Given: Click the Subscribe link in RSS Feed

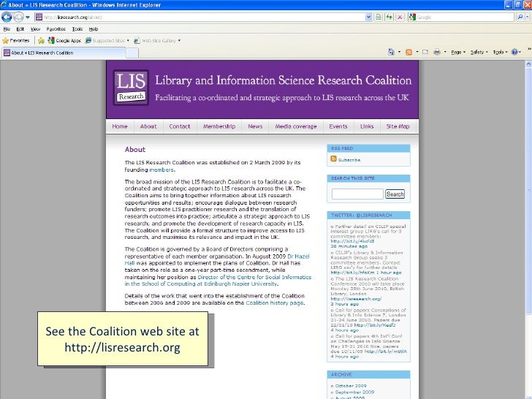Looking at the screenshot, I should (349, 160).
